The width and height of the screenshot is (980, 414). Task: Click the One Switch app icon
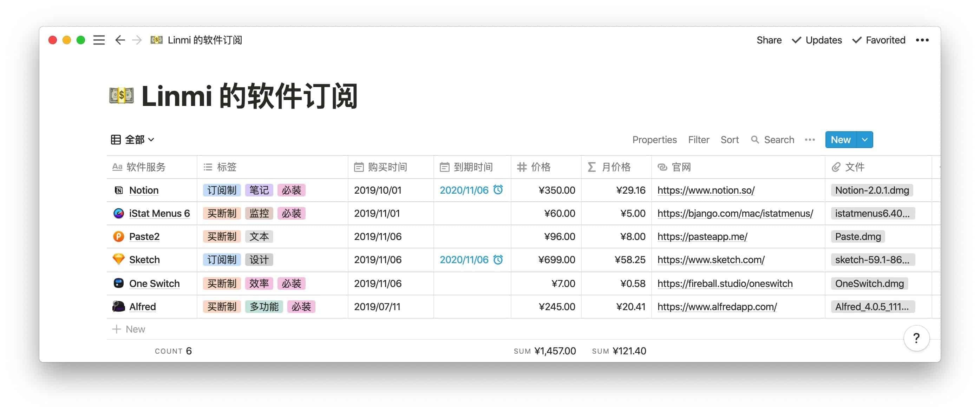tap(119, 283)
